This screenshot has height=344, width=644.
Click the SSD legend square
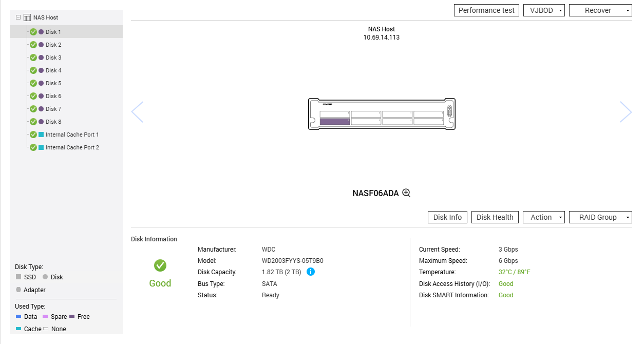[19, 277]
